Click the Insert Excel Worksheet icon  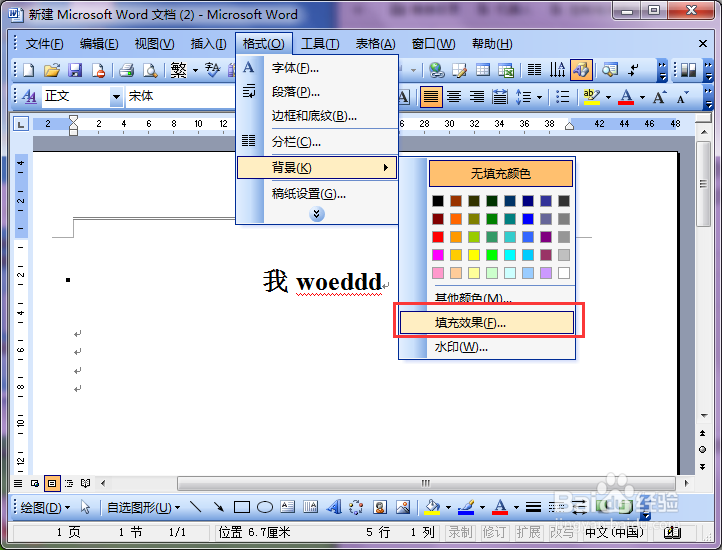pos(506,70)
